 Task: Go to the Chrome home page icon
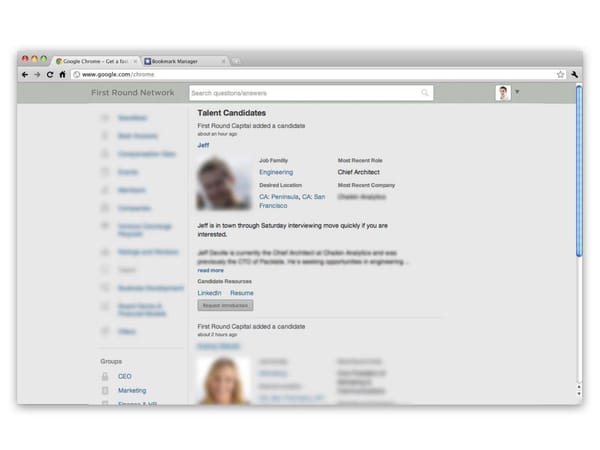[61, 75]
